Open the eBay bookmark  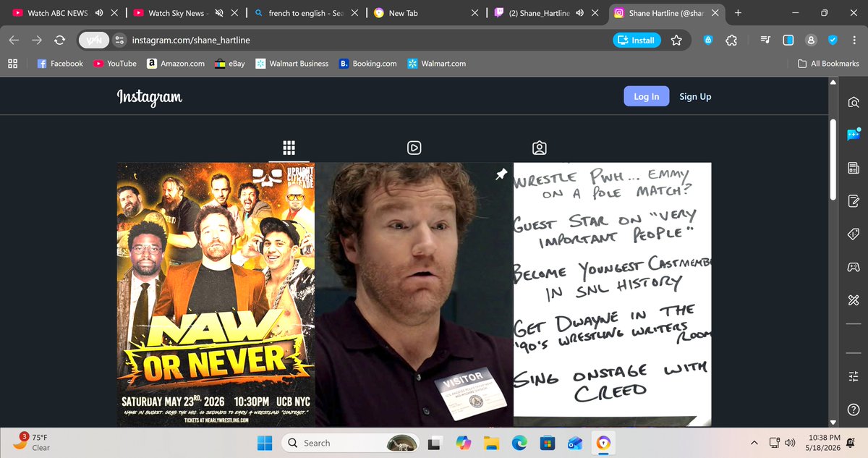[231, 64]
